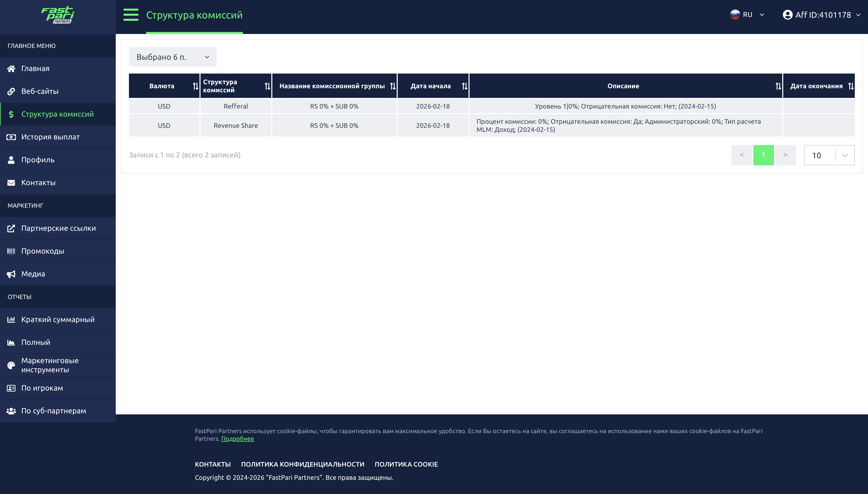Open Медиа menu item
The height and width of the screenshot is (494, 868).
point(58,274)
